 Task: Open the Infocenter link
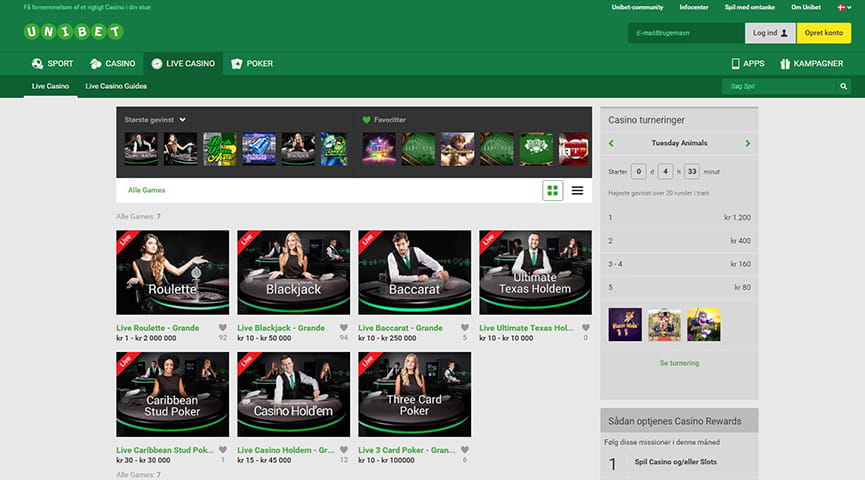pyautogui.click(x=693, y=7)
